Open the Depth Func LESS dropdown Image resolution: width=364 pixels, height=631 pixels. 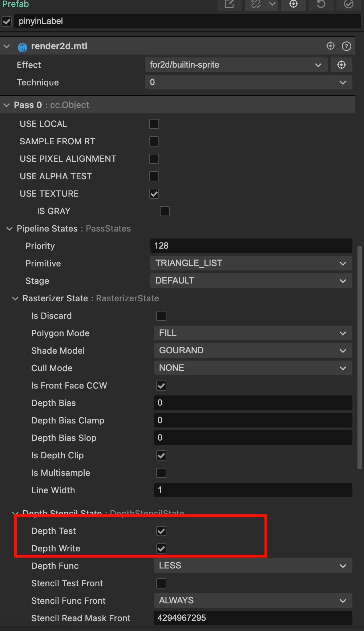coord(253,566)
